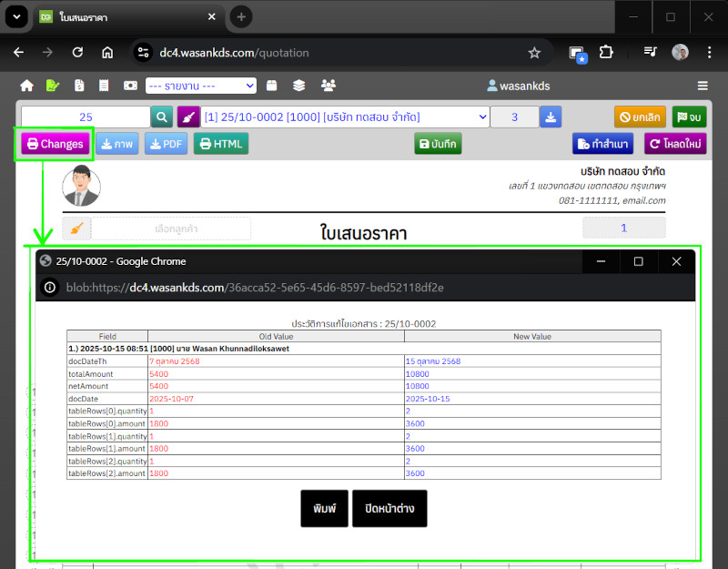Open the document selector 25/10-0002 dropdown
The image size is (728, 569).
pos(345,117)
